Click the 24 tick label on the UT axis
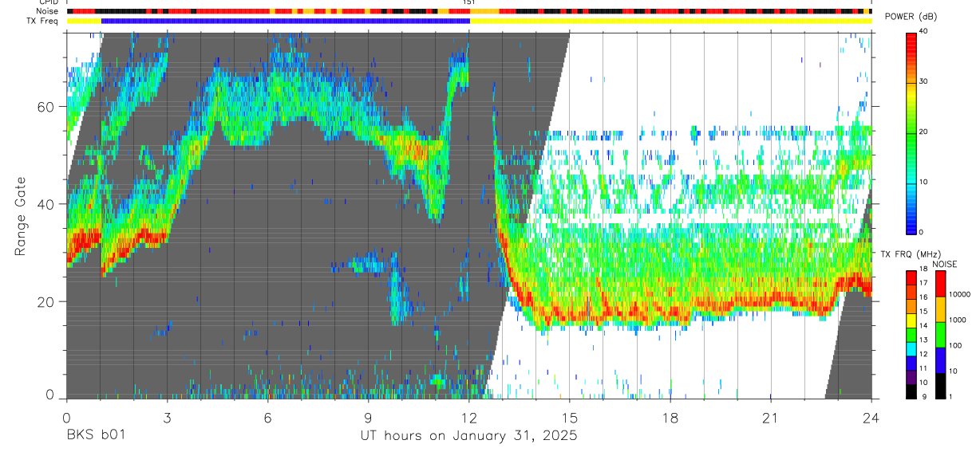Image resolution: width=980 pixels, height=452 pixels. click(871, 417)
